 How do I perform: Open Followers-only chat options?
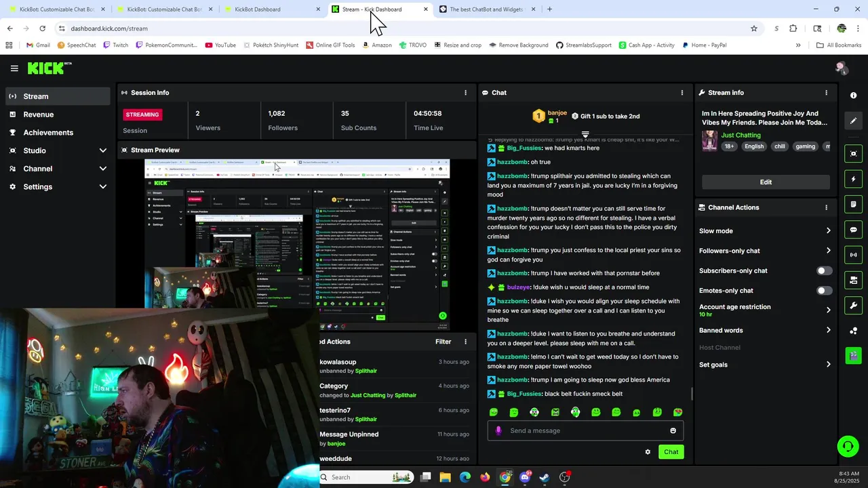pyautogui.click(x=765, y=251)
